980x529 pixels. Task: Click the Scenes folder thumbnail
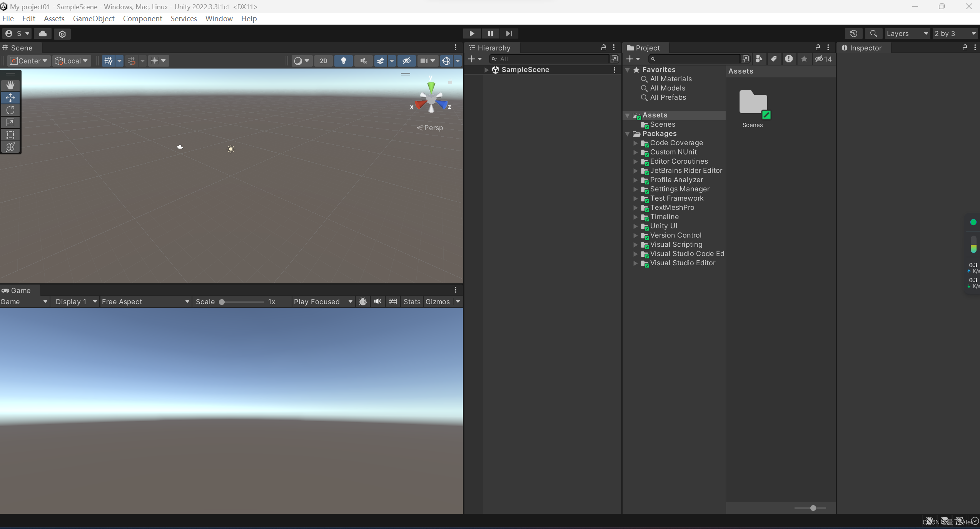pos(753,103)
